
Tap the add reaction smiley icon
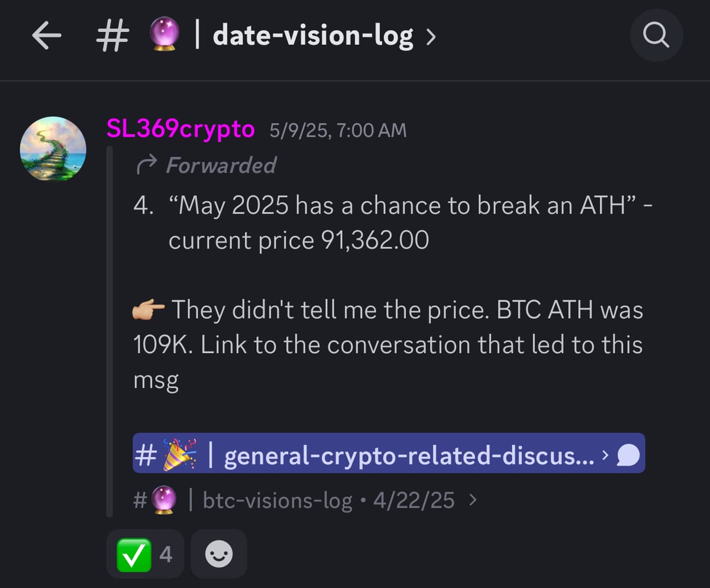(219, 554)
